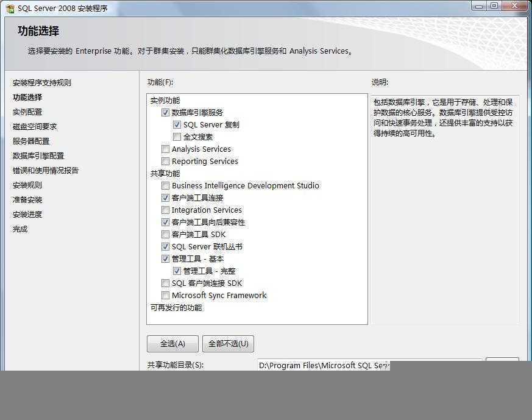Screen dimensions: 532x420
Task: Enable Microsoft Sync Framework
Action: pyautogui.click(x=166, y=295)
